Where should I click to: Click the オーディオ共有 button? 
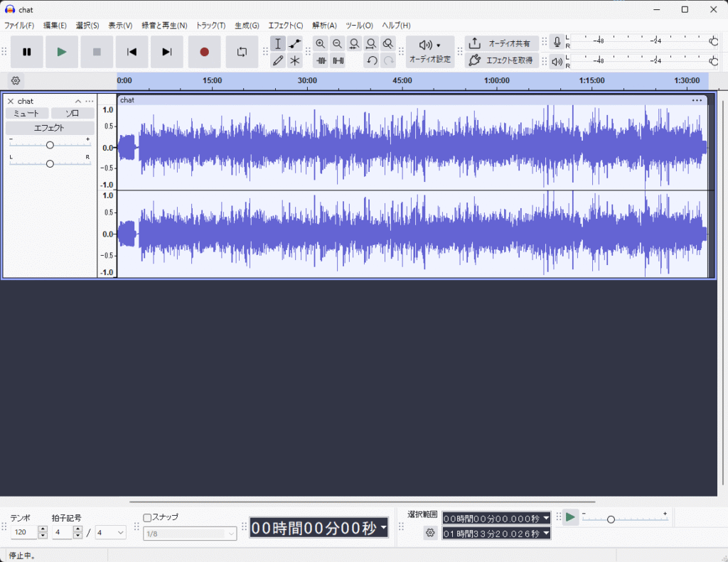pos(502,43)
